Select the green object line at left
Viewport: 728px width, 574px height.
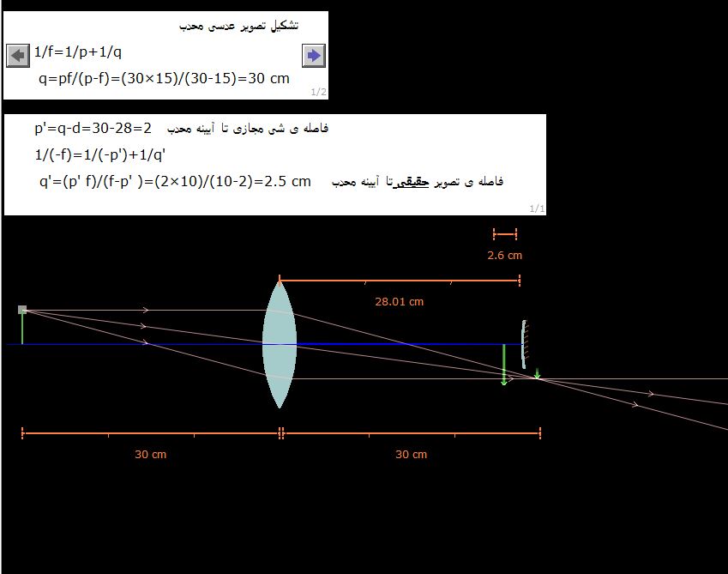tap(22, 329)
